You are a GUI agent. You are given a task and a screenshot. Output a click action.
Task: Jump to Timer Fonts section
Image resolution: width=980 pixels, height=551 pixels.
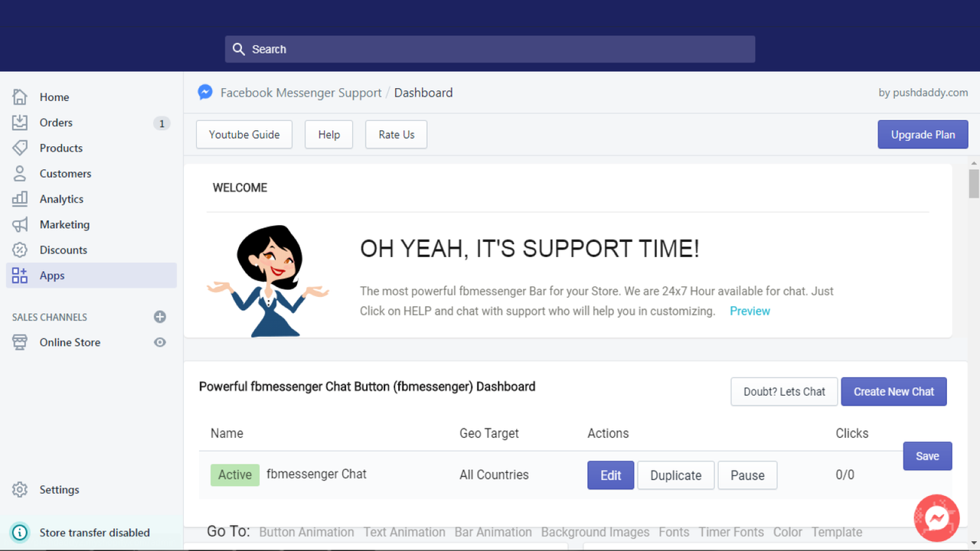(x=730, y=532)
